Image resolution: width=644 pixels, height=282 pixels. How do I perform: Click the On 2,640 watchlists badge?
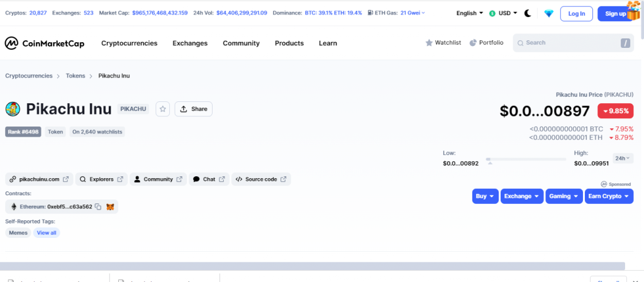[x=97, y=132]
